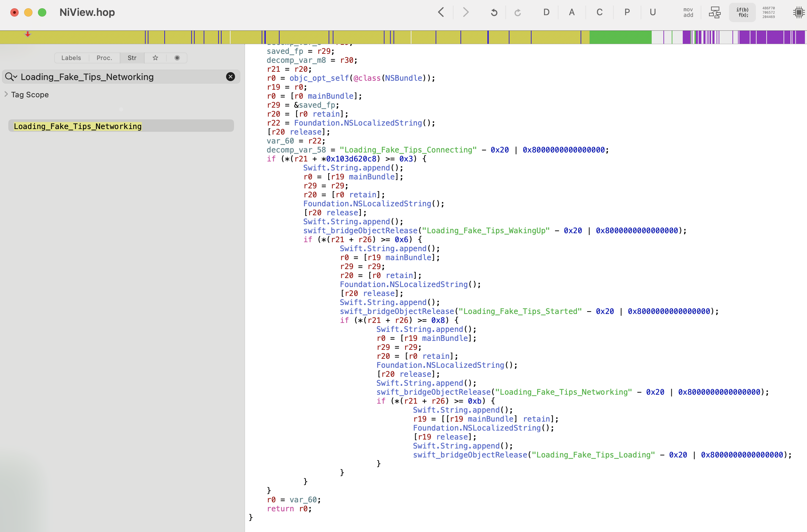Switch to hexadecimal view mode
Screen dimensions: 807x532
click(768, 12)
